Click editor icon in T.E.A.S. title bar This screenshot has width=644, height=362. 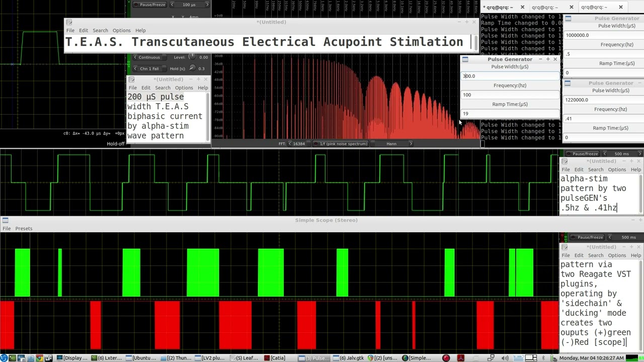coord(69,22)
